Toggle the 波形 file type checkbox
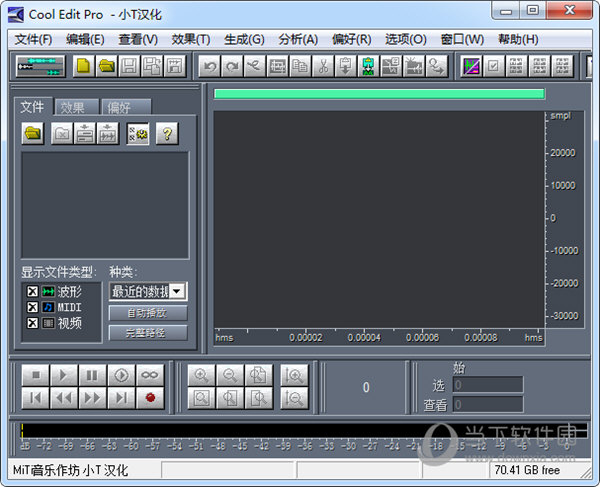This screenshot has width=600, height=487. (33, 292)
